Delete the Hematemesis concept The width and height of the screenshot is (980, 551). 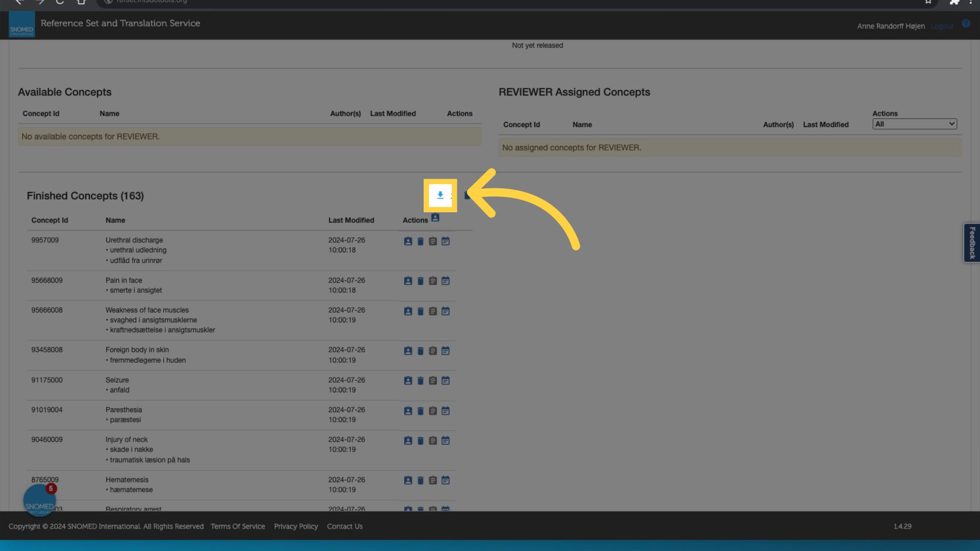(421, 480)
